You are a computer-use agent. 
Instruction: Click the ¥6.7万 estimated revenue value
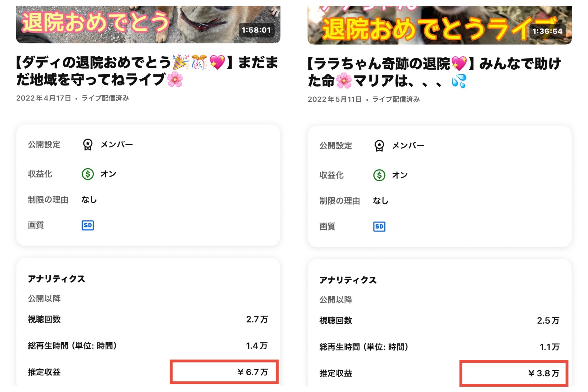[x=252, y=372]
